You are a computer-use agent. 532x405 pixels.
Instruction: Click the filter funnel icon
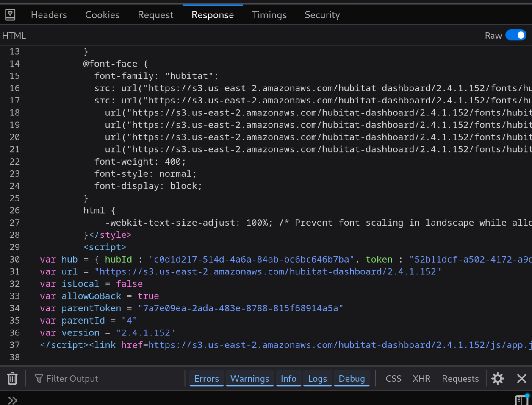click(39, 378)
